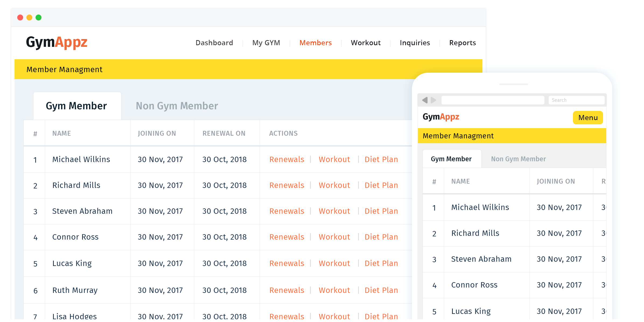Go to Workout in top navigation
The height and width of the screenshot is (322, 644).
pyautogui.click(x=366, y=43)
